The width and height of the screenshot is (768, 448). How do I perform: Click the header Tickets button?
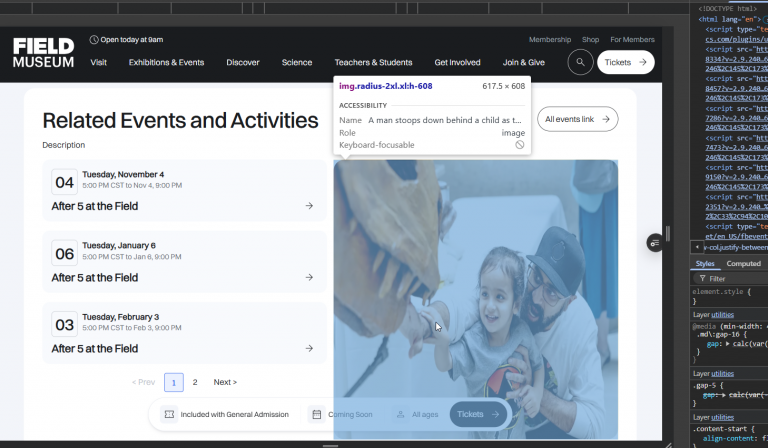tap(626, 62)
